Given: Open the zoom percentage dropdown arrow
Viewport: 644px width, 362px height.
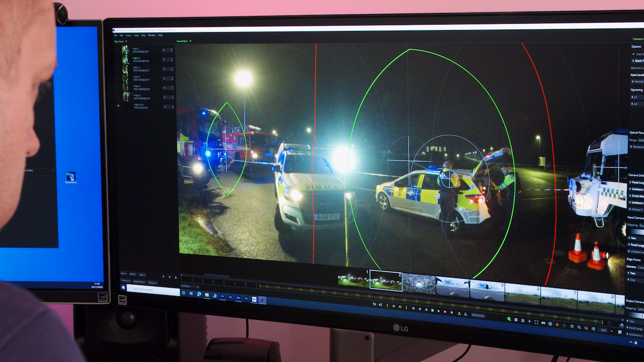Looking at the screenshot, I should coord(612,331).
